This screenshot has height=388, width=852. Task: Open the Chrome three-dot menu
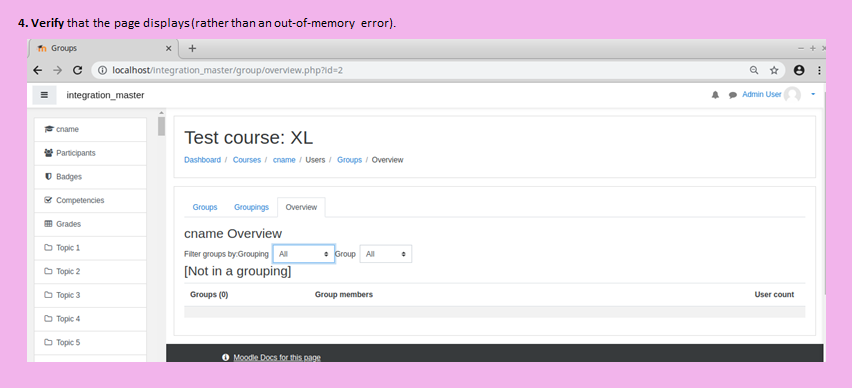click(819, 70)
